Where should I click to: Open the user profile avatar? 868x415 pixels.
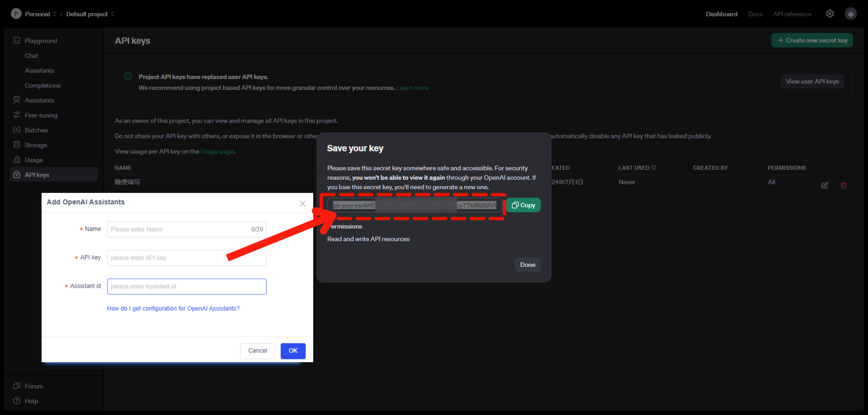point(851,14)
